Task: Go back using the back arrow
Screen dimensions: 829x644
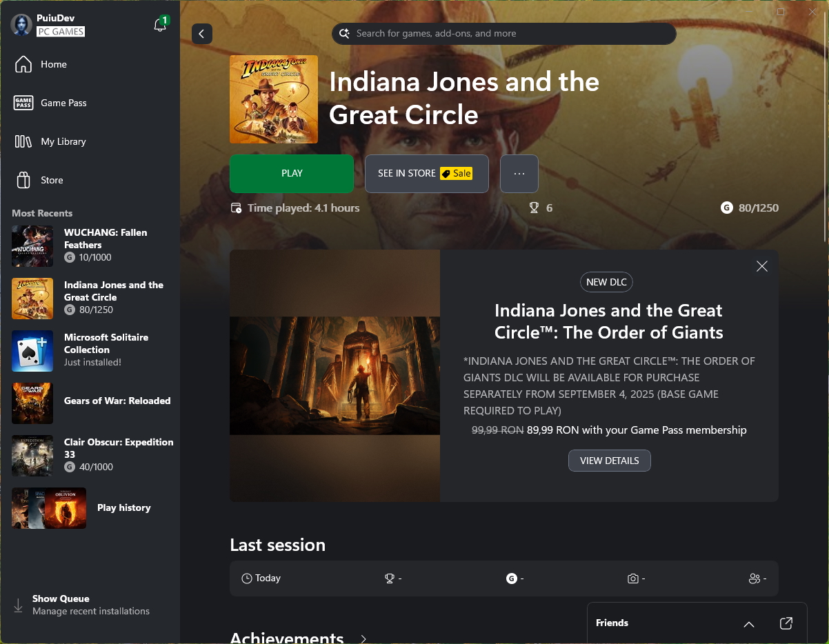Action: point(201,34)
